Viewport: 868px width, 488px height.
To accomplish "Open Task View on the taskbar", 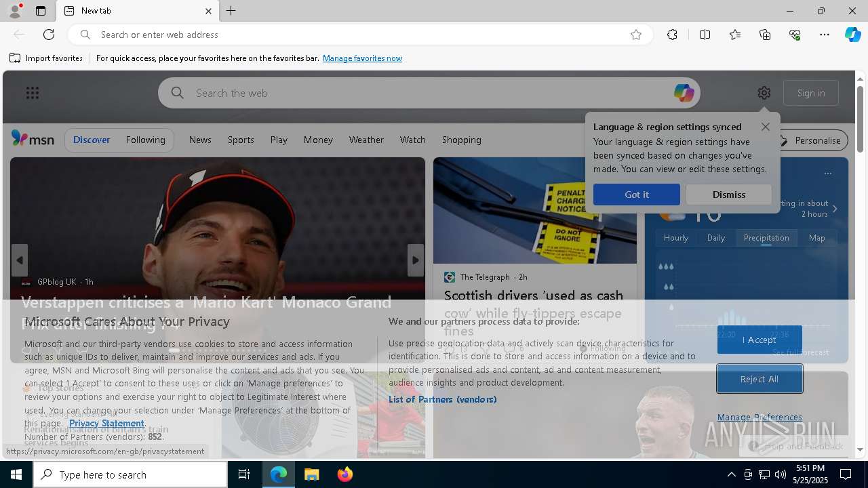I will point(244,474).
